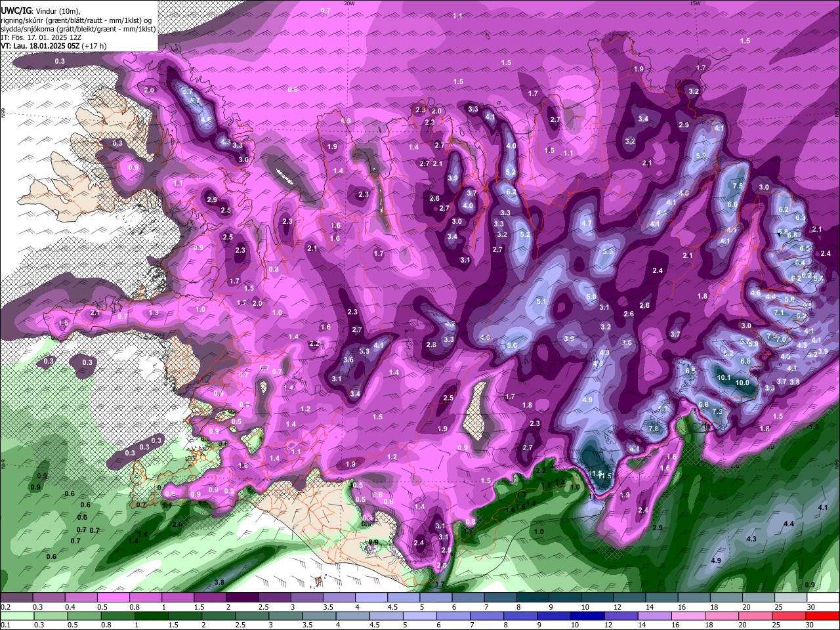Click the 'VT: Lau. 18.01.2025 05Z' valid time

tap(40, 47)
